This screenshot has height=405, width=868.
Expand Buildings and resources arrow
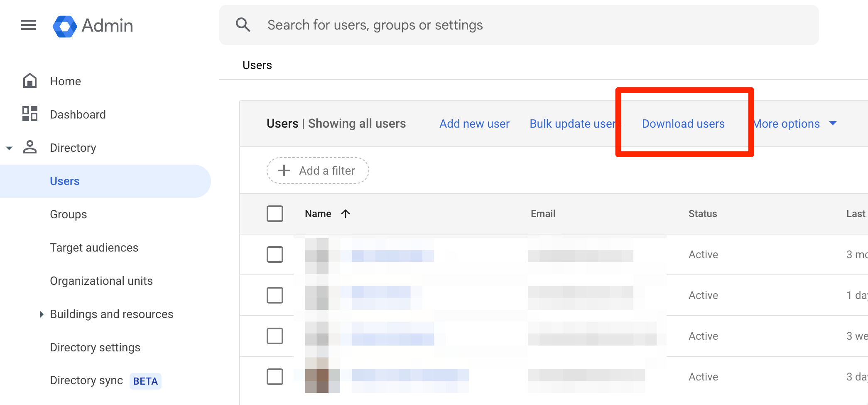[x=41, y=314]
